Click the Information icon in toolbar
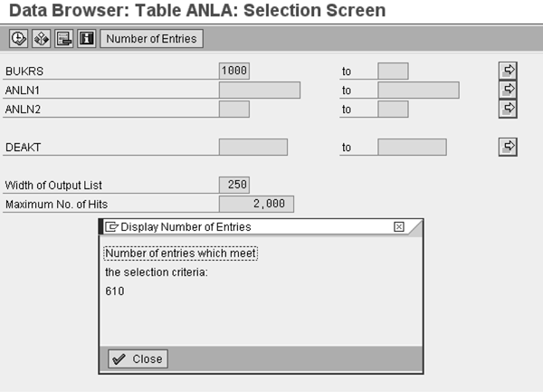The image size is (543, 392). (87, 39)
